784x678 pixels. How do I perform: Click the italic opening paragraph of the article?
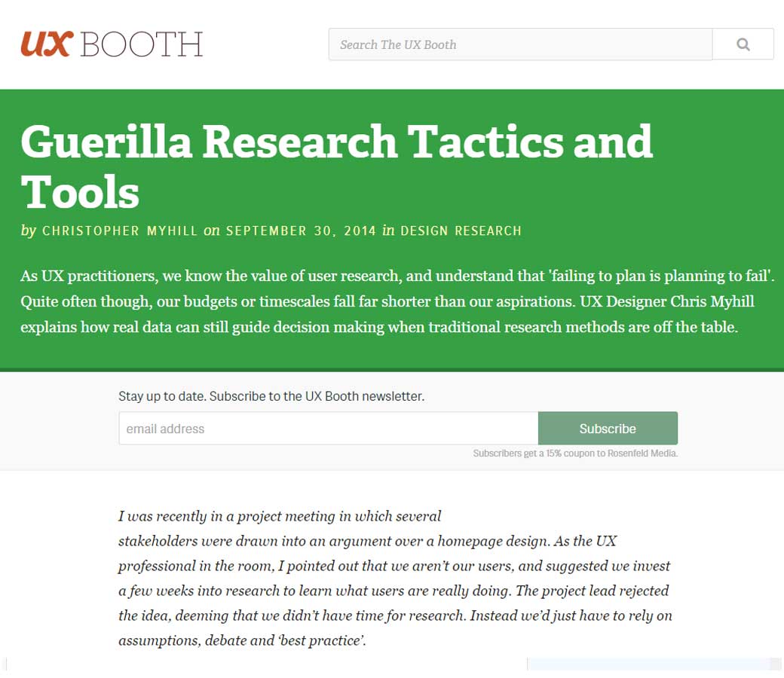pos(392,578)
